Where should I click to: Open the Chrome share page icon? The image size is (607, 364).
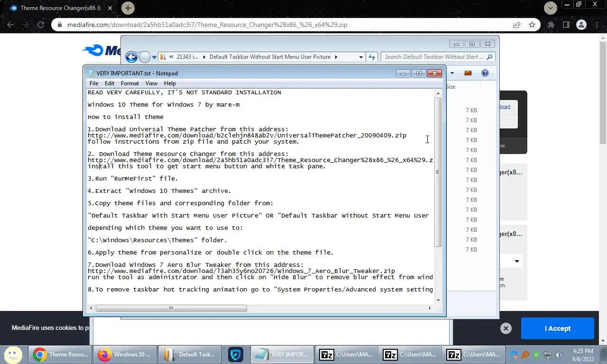click(516, 25)
